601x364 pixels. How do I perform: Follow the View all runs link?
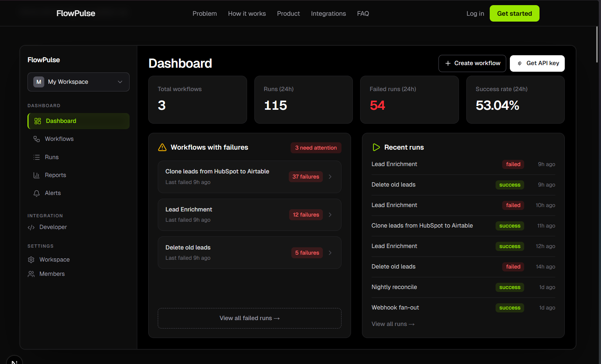(x=393, y=324)
